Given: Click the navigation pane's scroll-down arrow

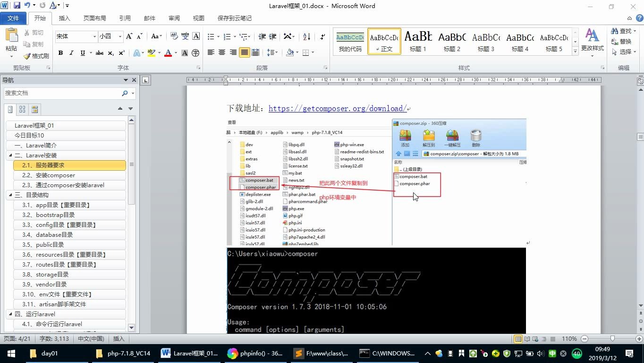Looking at the screenshot, I should click(131, 328).
